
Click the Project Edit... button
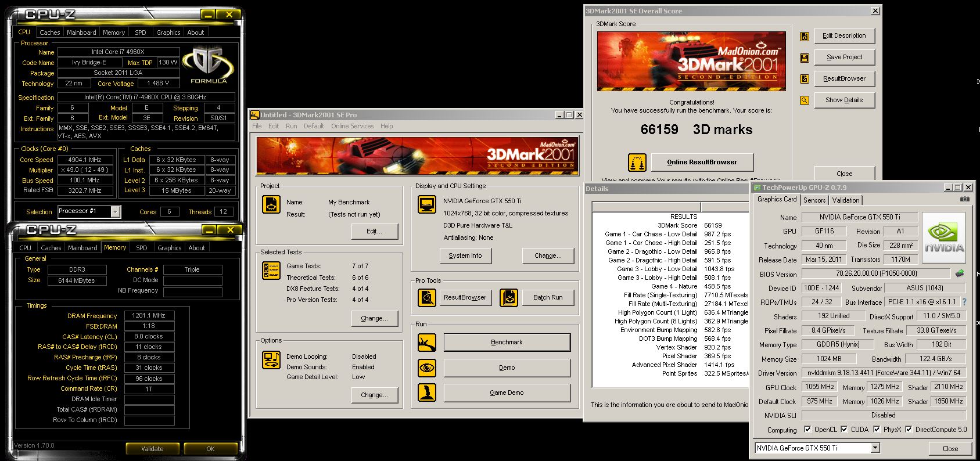tap(375, 231)
